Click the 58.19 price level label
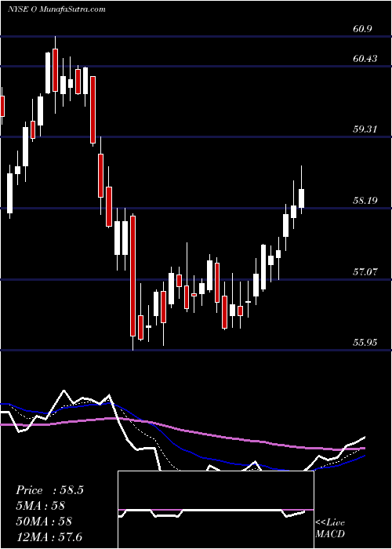This screenshot has height=549, width=392. click(365, 201)
